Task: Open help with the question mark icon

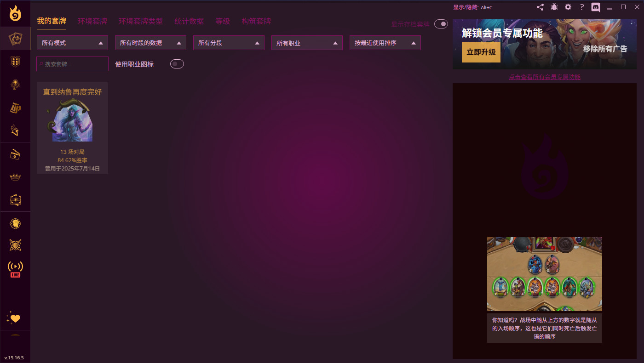Action: (582, 7)
